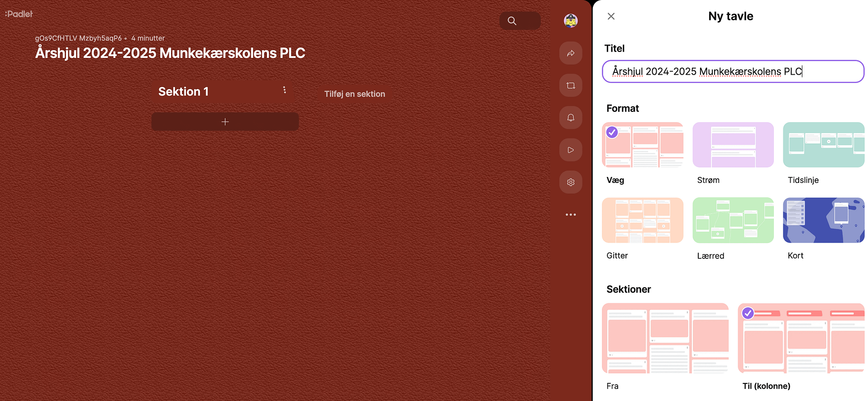868x401 pixels.
Task: Select the Væg format
Action: click(642, 145)
